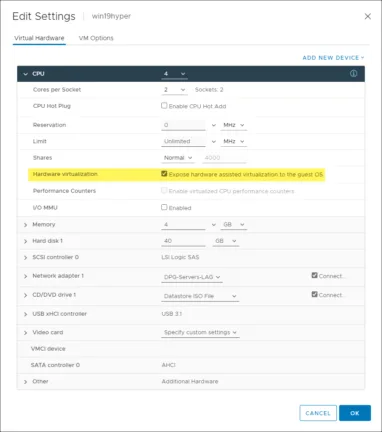This screenshot has height=432, width=382.
Task: Click the Sockets: 2 label
Action: [209, 90]
